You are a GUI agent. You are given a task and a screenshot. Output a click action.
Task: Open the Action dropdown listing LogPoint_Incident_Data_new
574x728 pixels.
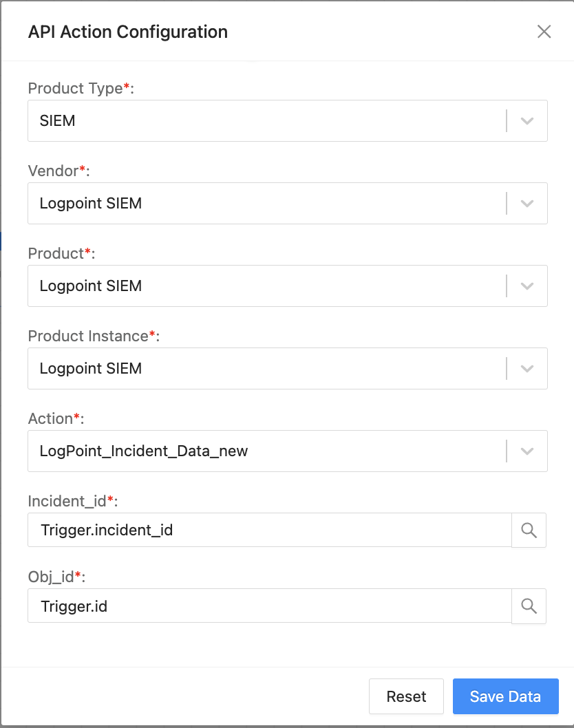click(527, 451)
